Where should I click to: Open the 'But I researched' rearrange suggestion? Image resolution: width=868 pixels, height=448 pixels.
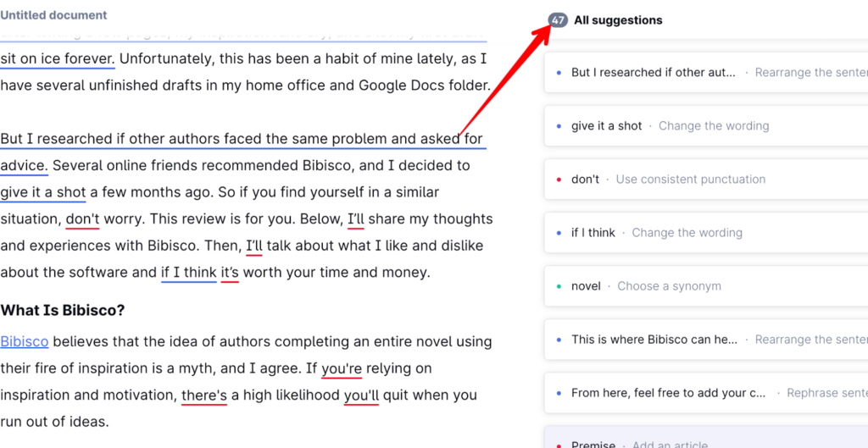704,73
